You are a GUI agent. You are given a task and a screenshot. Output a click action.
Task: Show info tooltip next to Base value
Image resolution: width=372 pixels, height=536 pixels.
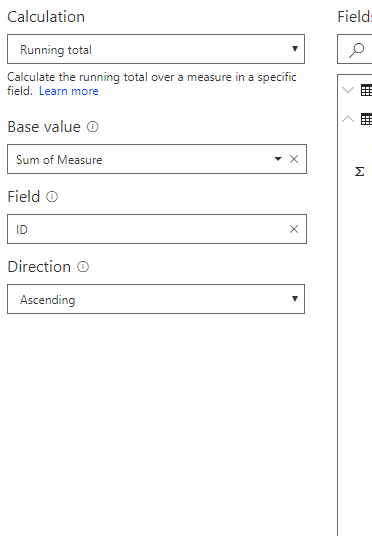tap(93, 127)
